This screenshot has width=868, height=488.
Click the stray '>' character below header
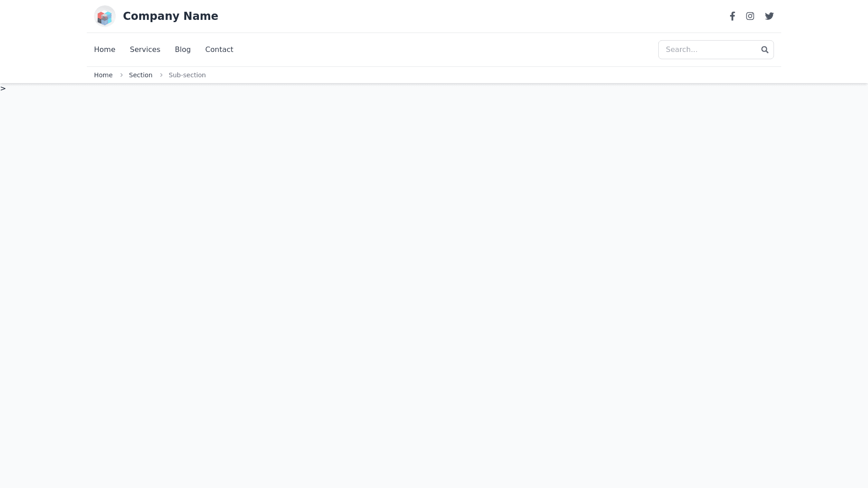point(3,89)
